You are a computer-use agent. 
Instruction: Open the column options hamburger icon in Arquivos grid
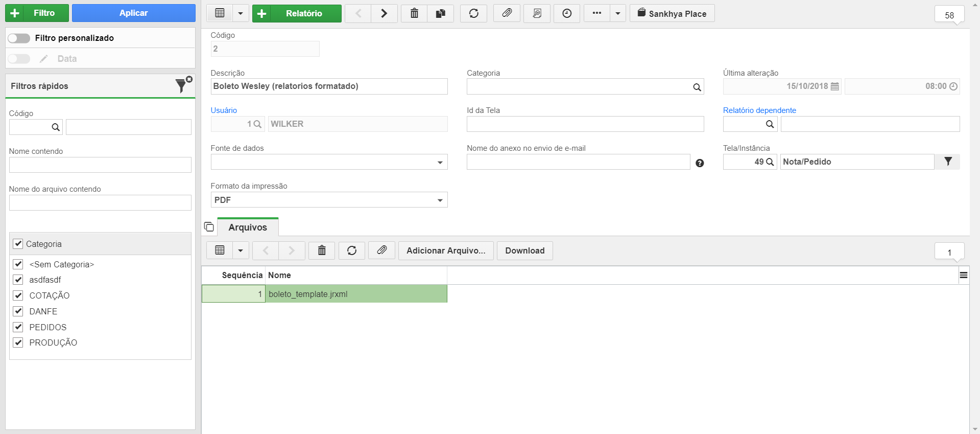click(964, 276)
